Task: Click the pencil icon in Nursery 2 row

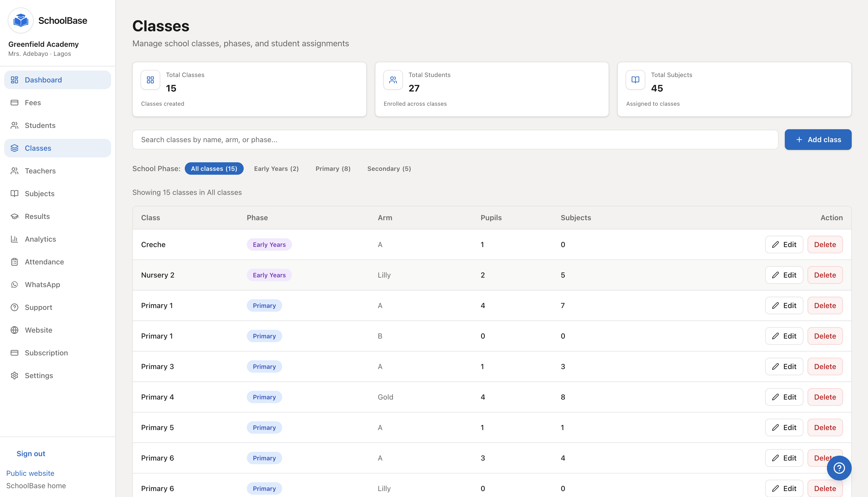Action: [x=775, y=275]
